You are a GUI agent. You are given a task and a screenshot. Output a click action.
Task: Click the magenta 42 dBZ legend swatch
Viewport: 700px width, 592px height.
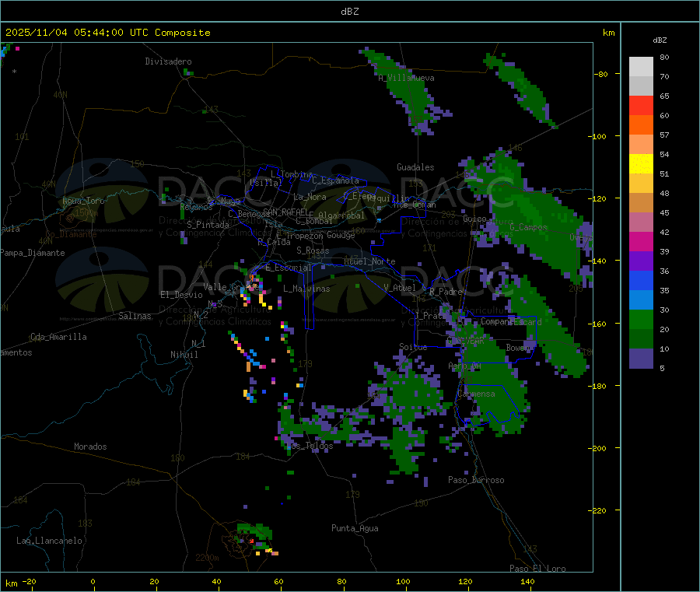(x=641, y=241)
